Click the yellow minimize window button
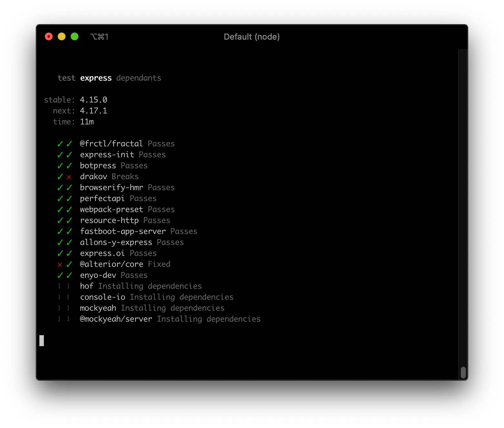The image size is (504, 428). [x=62, y=36]
